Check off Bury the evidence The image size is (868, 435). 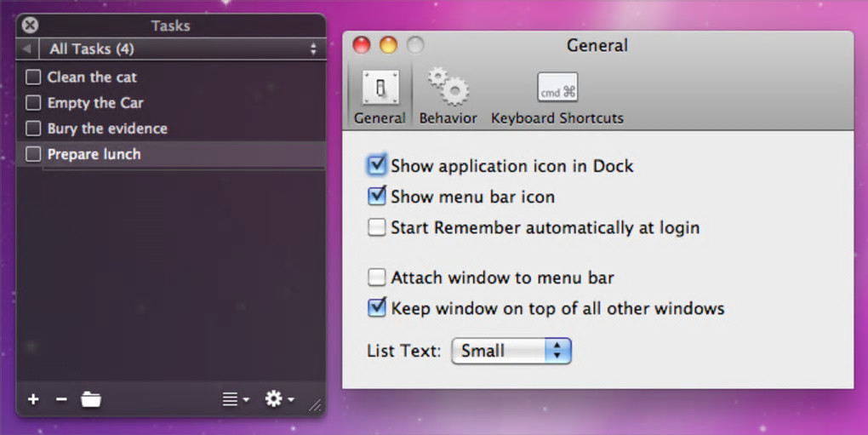click(33, 129)
